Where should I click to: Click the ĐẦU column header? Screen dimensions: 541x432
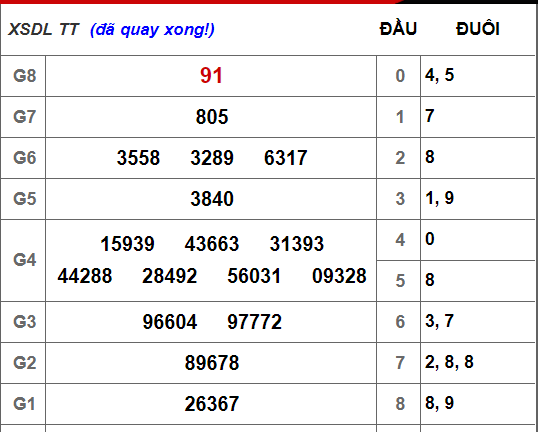point(398,29)
